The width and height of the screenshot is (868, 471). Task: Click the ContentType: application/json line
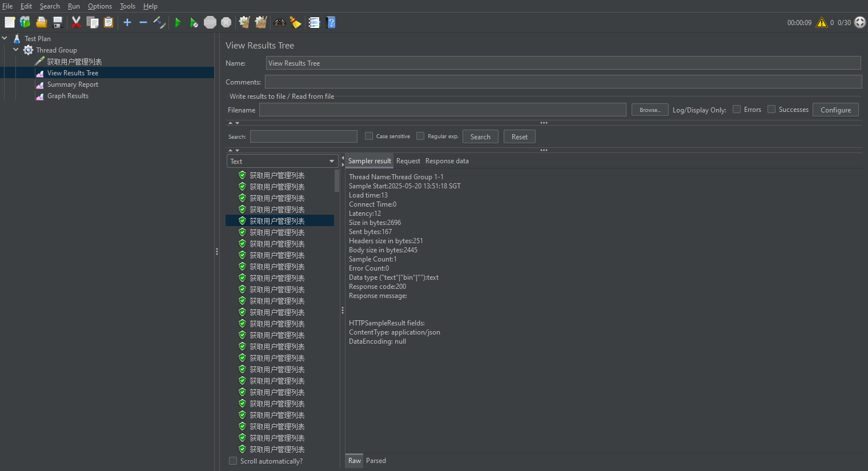pyautogui.click(x=395, y=332)
